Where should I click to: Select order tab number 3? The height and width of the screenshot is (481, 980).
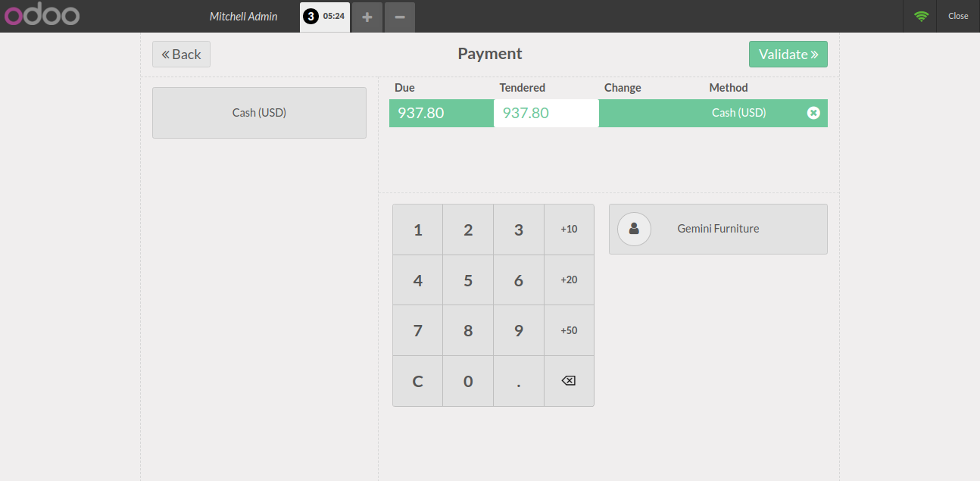(325, 16)
